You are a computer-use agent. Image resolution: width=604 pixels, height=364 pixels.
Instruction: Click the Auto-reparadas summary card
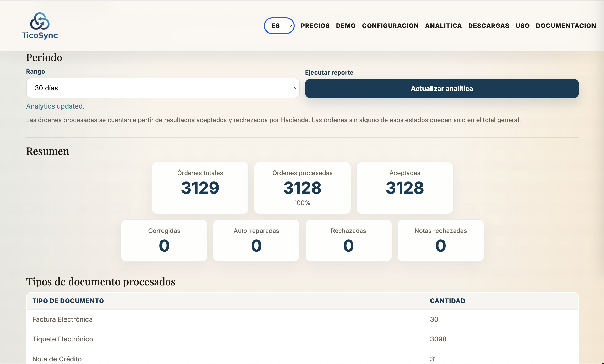256,240
